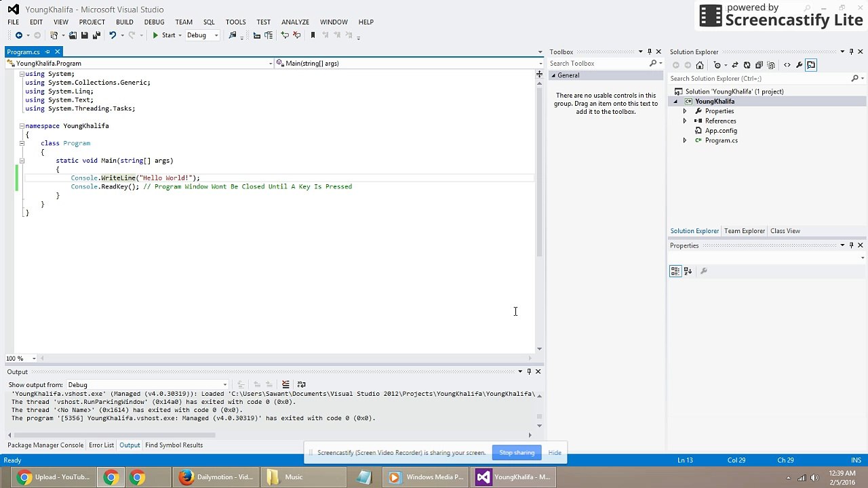Collapse the namespace YoungKhalifa code block
Image resolution: width=868 pixels, height=488 pixels.
[x=22, y=126]
